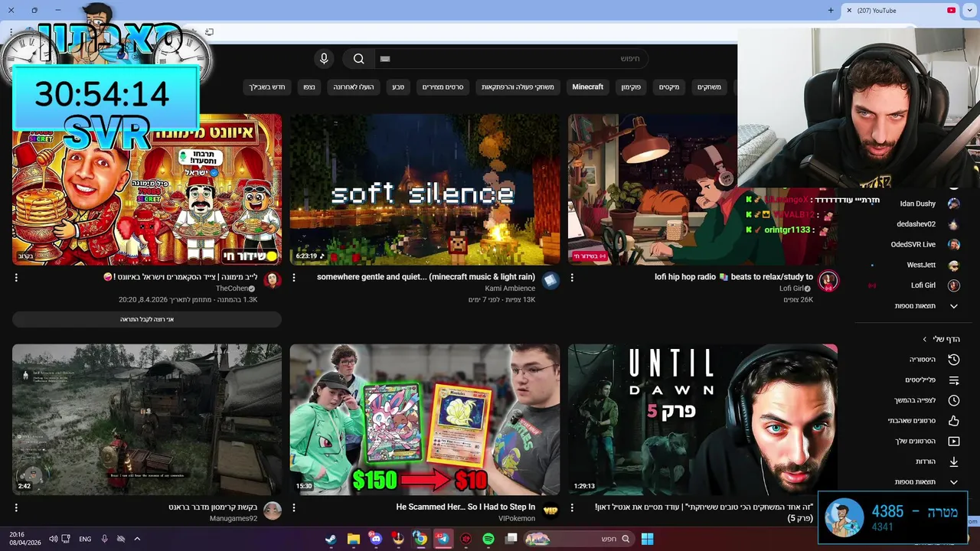Open the soft silence Minecraft video thumbnail
The image size is (980, 551).
point(425,190)
